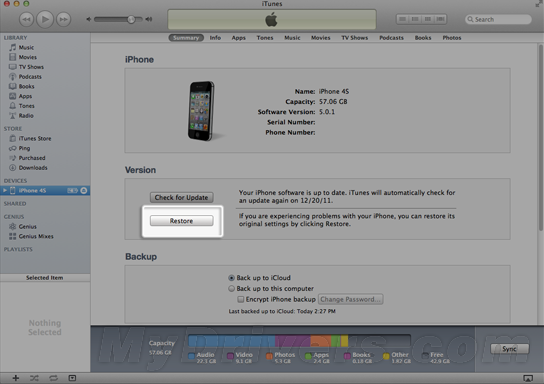Screen dimensions: 544x384
Task: Click the Search field
Action: [498, 19]
